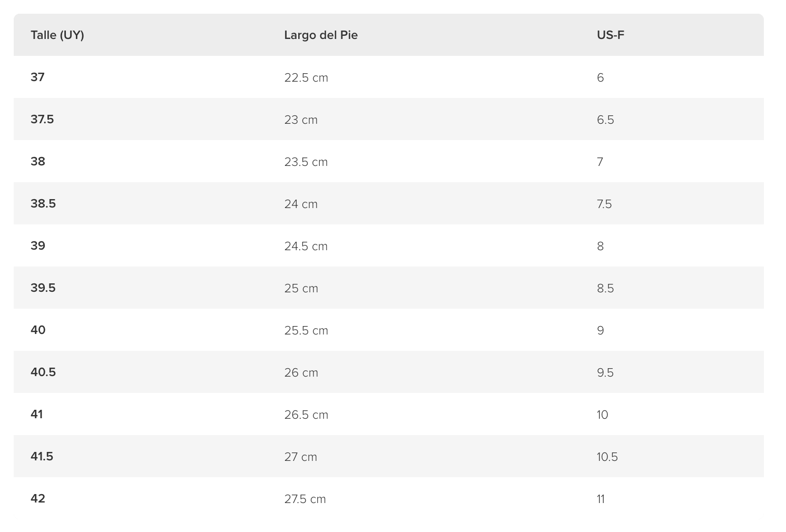Click the 26.5 cm foot length cell
This screenshot has height=532, width=786.
tap(306, 415)
